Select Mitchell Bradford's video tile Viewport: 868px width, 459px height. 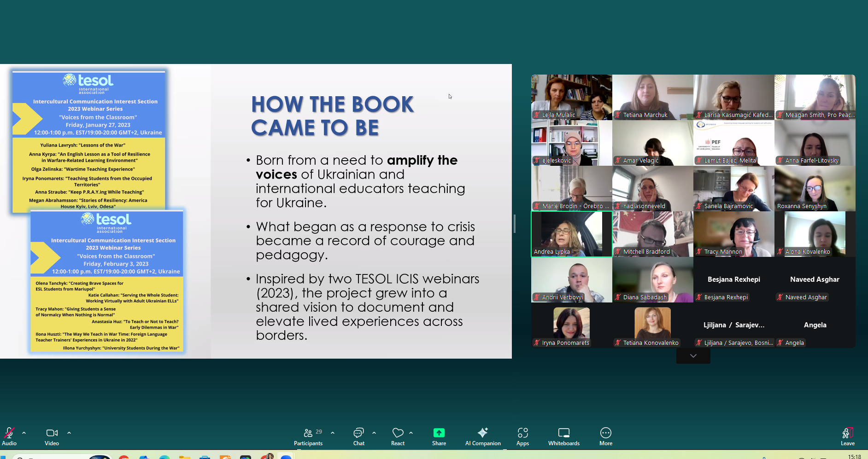(x=652, y=234)
